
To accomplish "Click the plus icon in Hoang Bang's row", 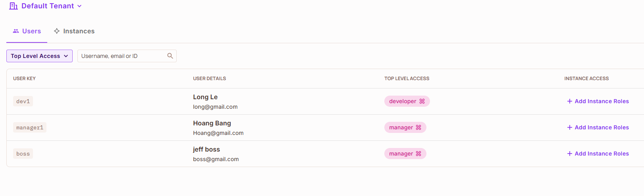I will 570,127.
